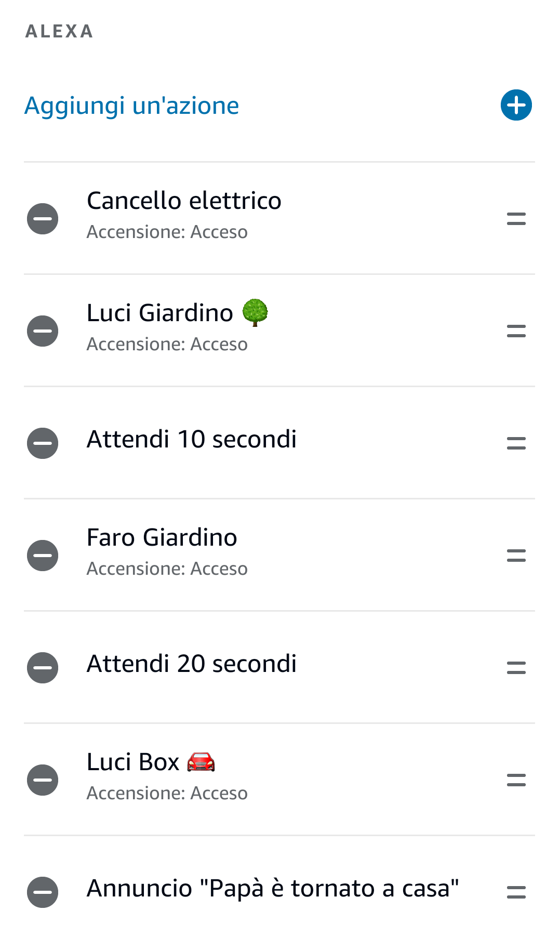Delete the Attendi 20 secondi step
The image size is (560, 937).
point(43,668)
